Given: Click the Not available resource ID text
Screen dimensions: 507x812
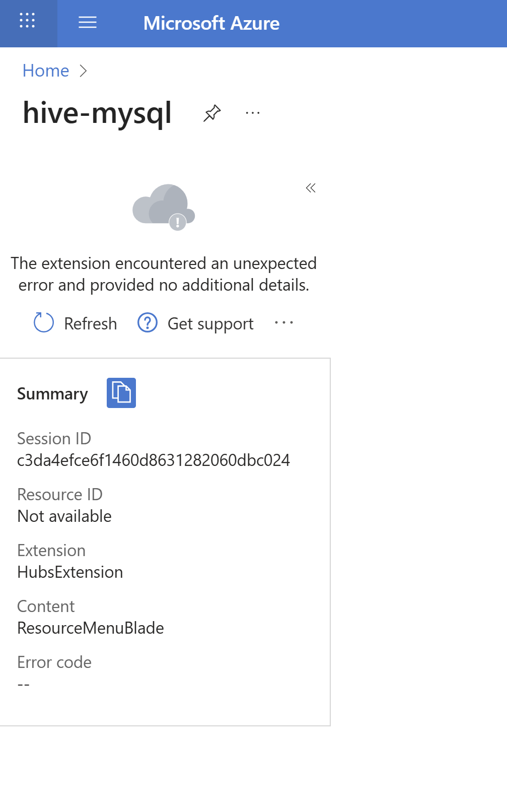Looking at the screenshot, I should (64, 516).
